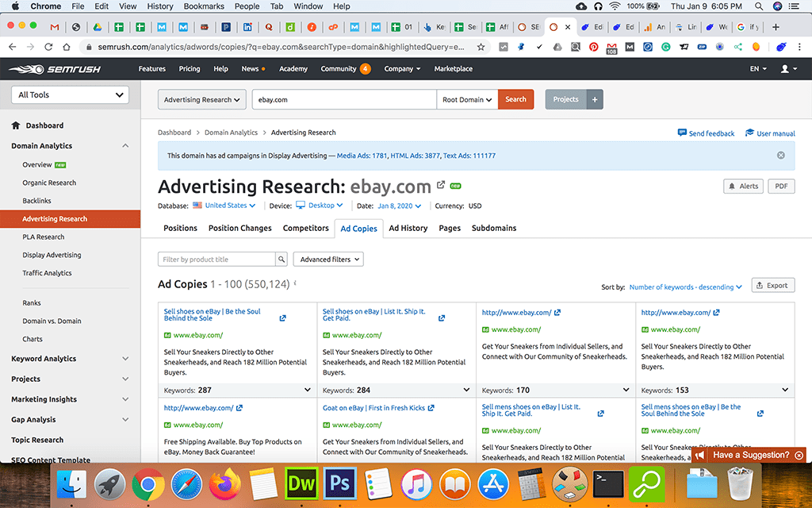The width and height of the screenshot is (812, 508).
Task: Click the browser address bar
Action: click(x=282, y=47)
